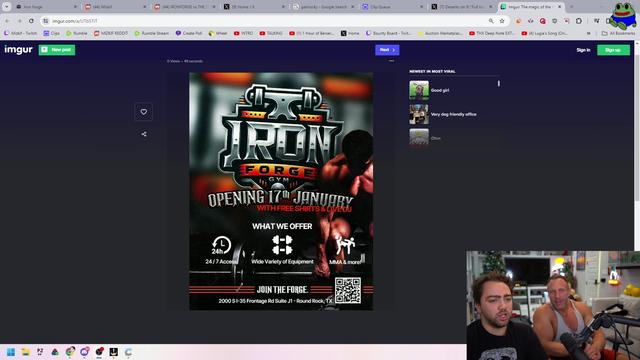
Task: Switch to the IRONFORGE vs THE tab
Action: (x=184, y=7)
